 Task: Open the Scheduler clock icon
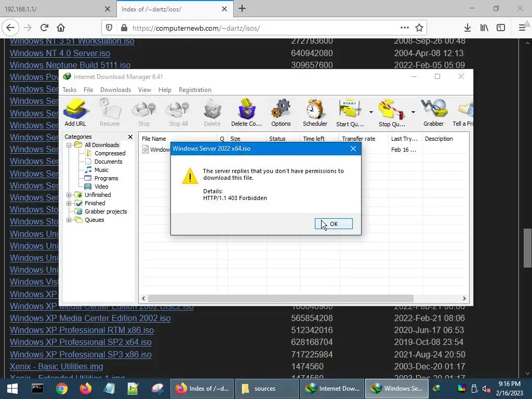315,112
